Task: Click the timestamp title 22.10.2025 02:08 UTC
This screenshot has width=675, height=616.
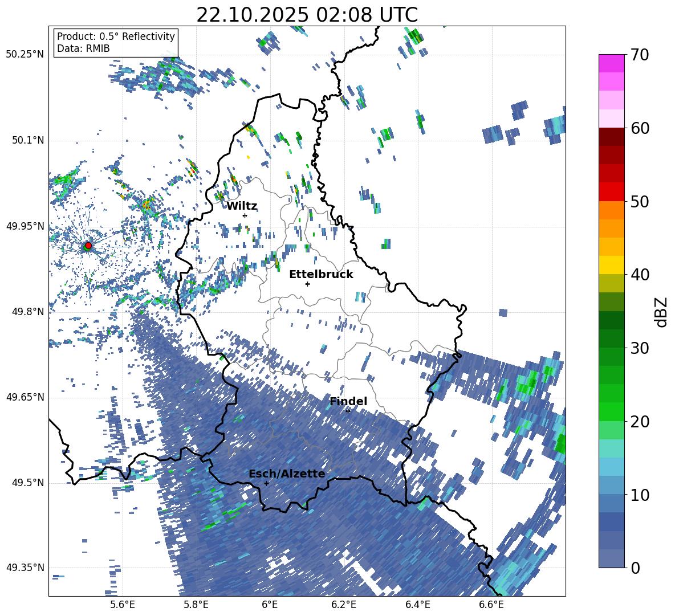Action: (307, 15)
